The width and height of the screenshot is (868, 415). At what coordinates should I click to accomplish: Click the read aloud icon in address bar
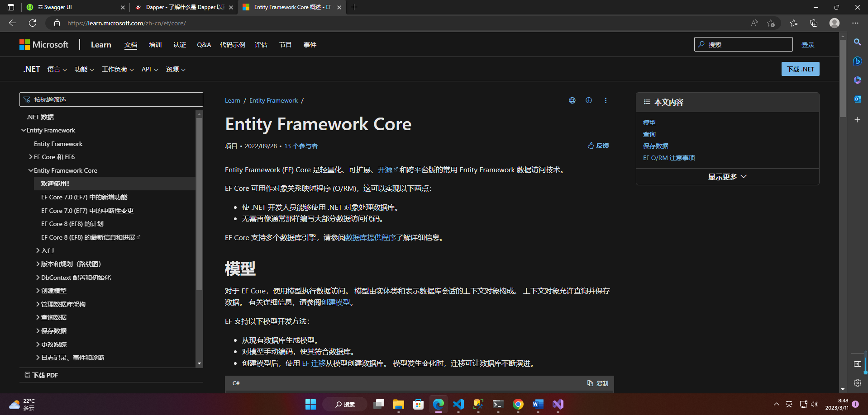click(754, 23)
